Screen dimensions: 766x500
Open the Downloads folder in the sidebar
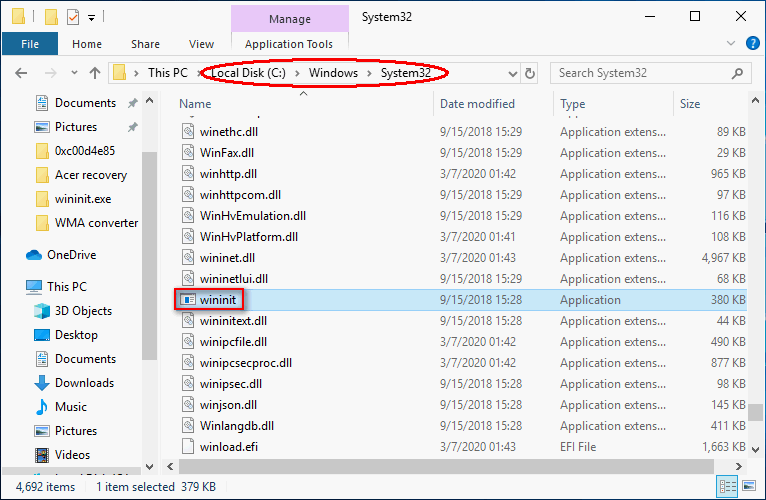coord(84,383)
